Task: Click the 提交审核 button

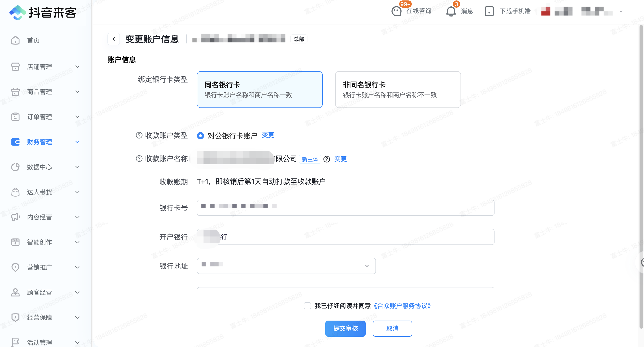Action: 345,328
